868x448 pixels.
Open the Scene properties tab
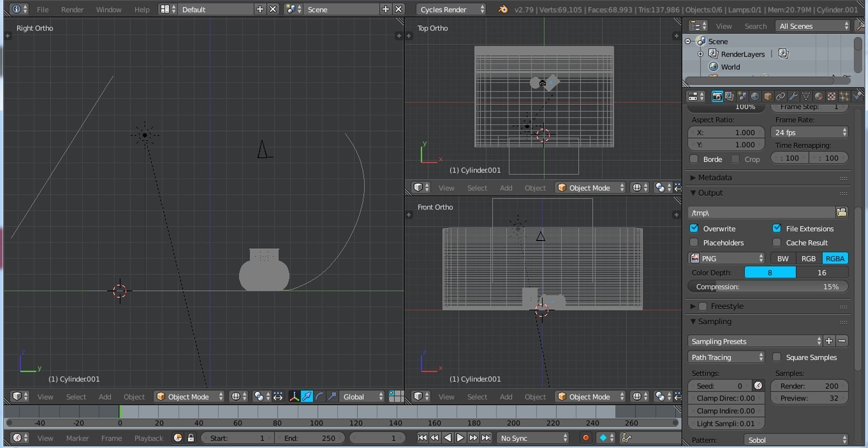pos(742,97)
